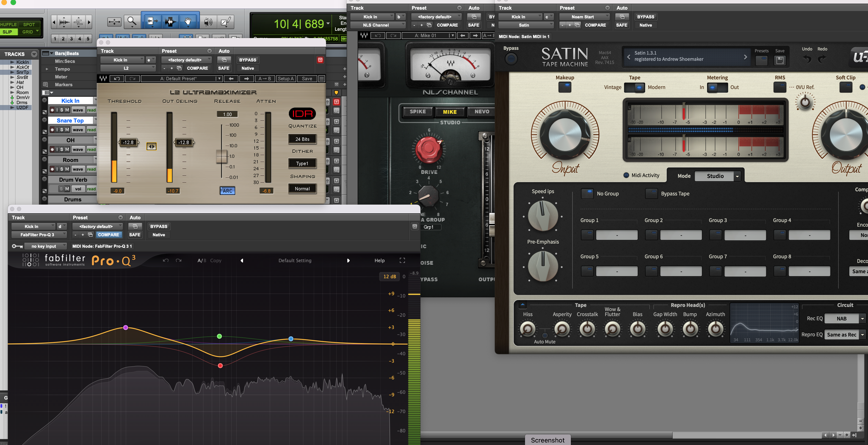Click COMPARE in Pro-Q 3 window
868x445 pixels.
coord(108,235)
